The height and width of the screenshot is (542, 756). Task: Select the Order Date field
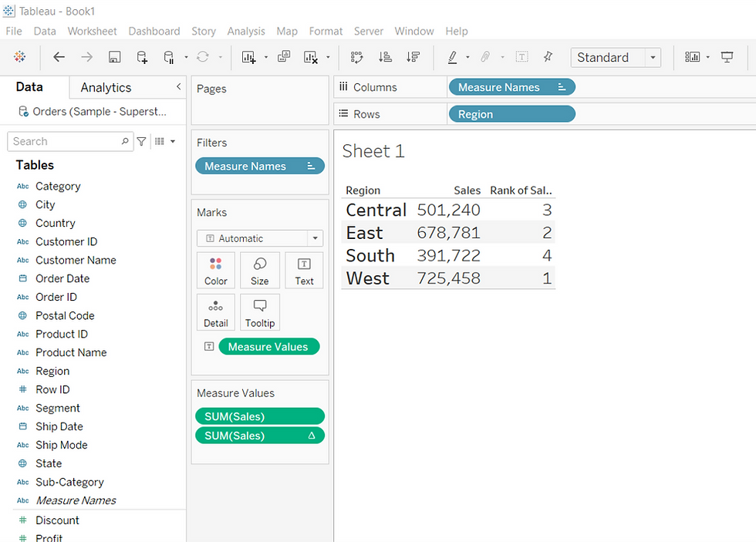(x=62, y=278)
